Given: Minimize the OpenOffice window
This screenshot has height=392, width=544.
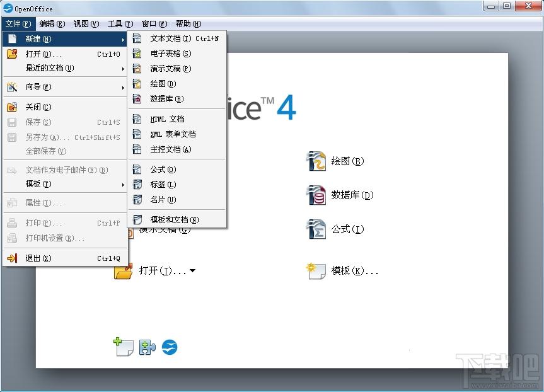Looking at the screenshot, I should click(x=491, y=6).
